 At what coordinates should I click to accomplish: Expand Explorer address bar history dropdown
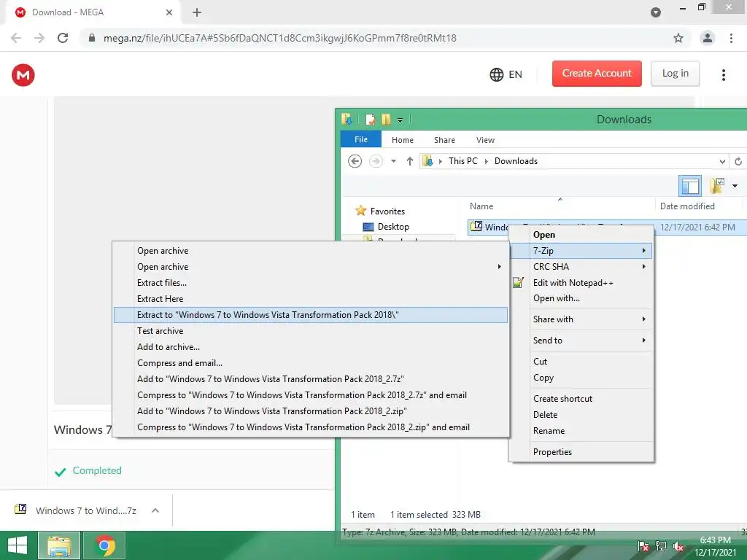click(722, 161)
